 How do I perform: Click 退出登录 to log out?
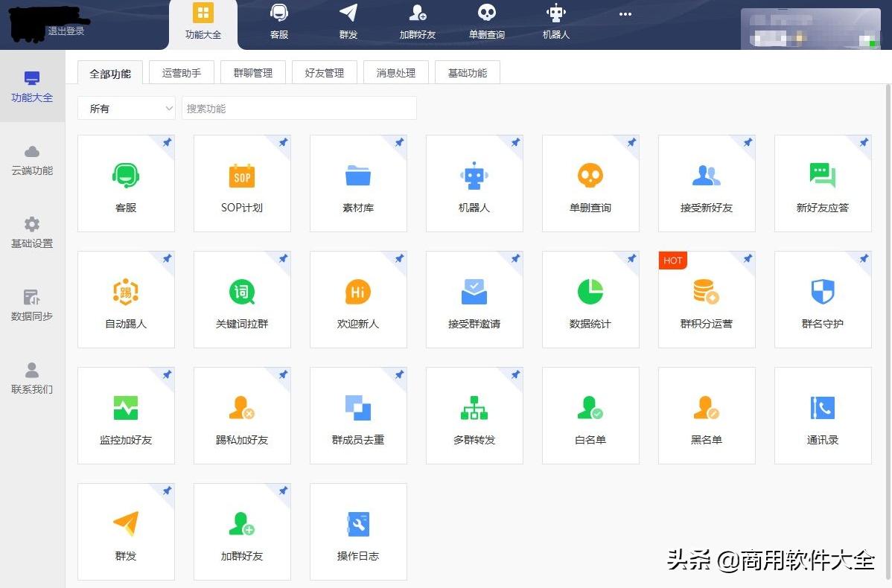point(66,31)
